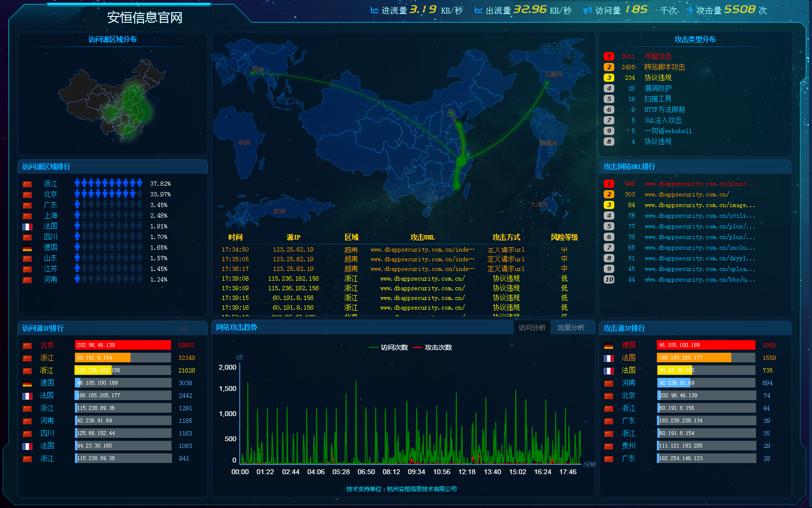Click the 安恒信息官网 dashboard title
This screenshot has height=508, width=812.
[x=145, y=18]
